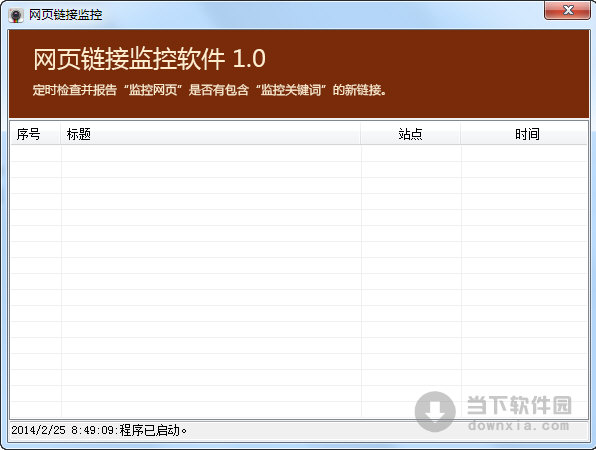
Task: Click the brown banner title 网页链接监控软件 1.0
Action: (149, 59)
